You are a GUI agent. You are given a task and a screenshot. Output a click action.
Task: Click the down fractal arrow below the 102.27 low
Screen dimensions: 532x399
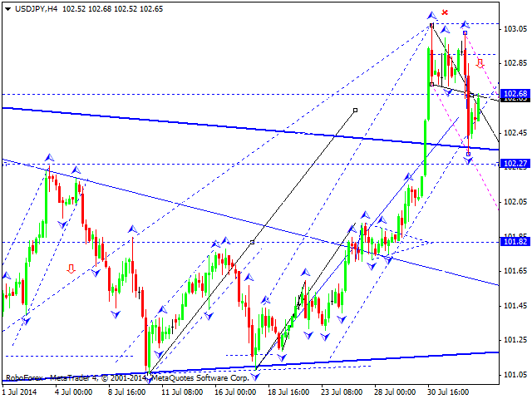[469, 160]
